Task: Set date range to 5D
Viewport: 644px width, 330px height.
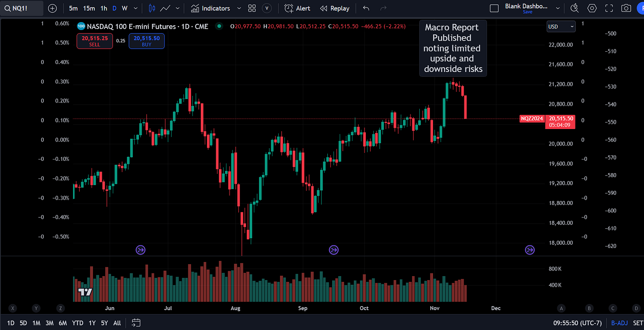Action: click(23, 323)
